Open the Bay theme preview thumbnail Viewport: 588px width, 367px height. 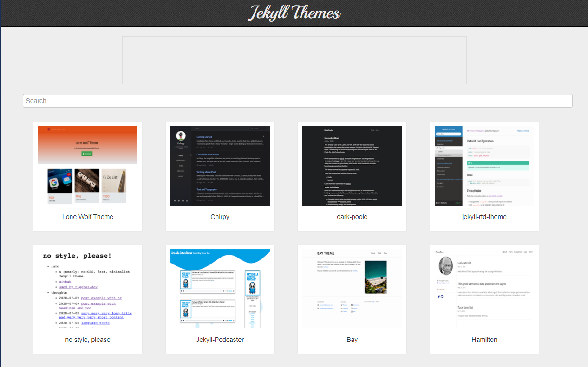[352, 288]
